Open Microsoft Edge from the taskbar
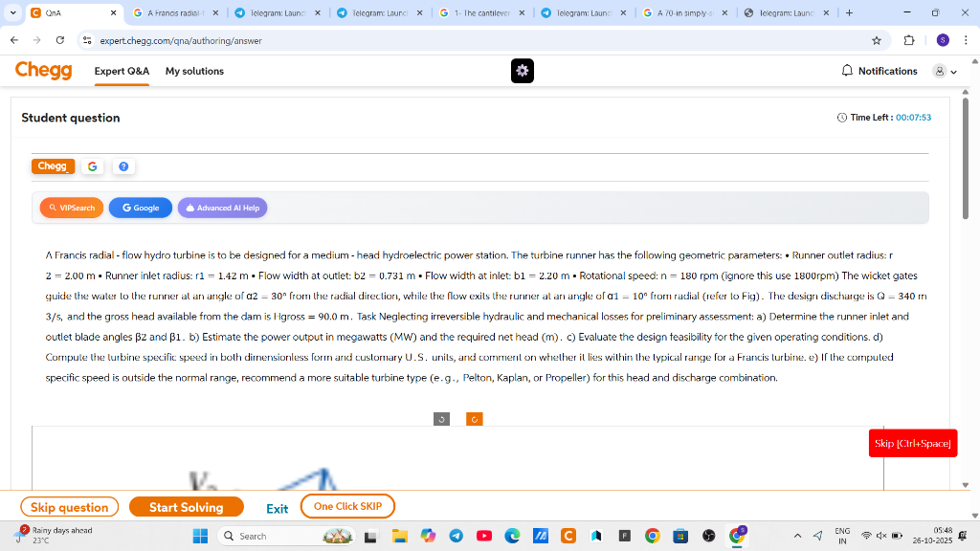 (512, 536)
